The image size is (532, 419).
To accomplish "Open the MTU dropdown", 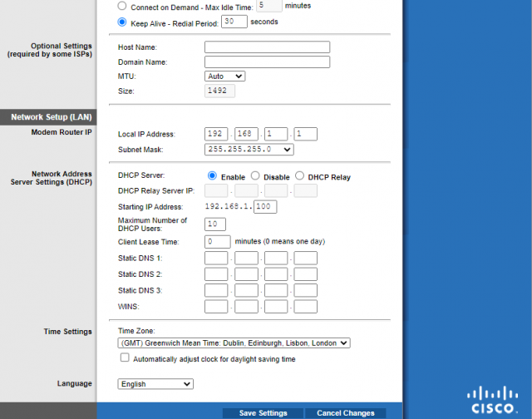I will tap(224, 76).
